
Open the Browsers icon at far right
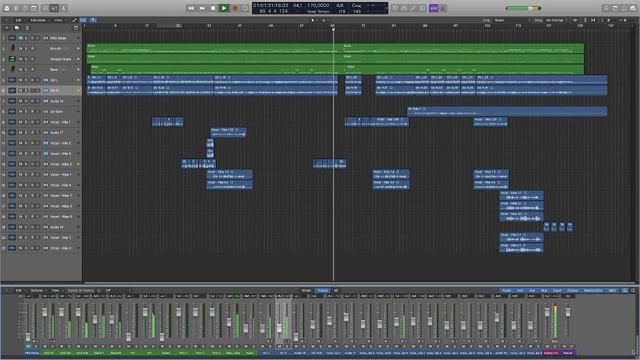click(633, 8)
